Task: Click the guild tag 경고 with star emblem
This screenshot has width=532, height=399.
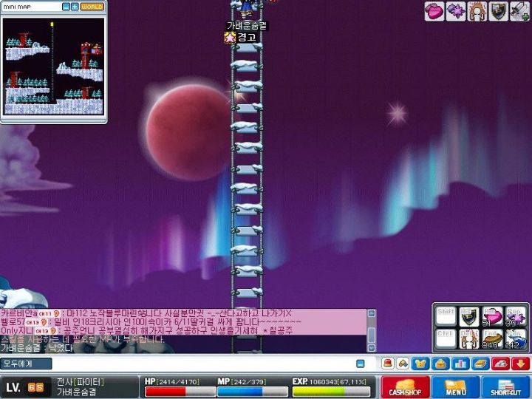Action: click(240, 37)
